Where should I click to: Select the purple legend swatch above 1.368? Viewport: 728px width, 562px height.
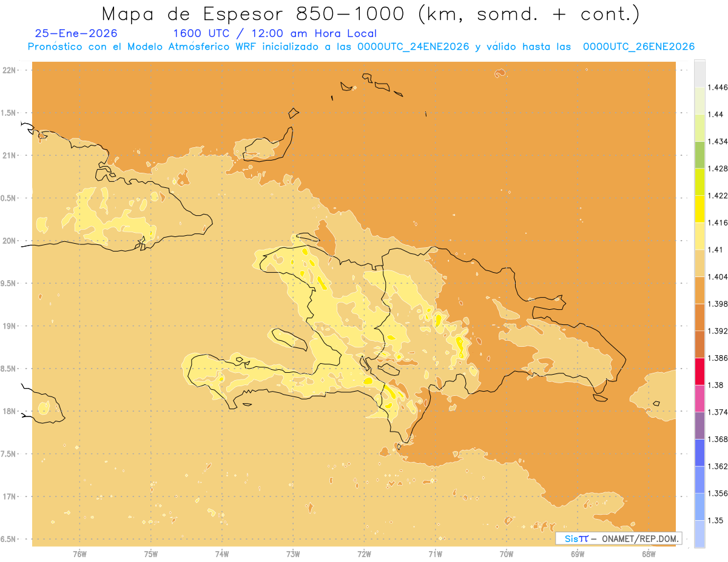point(699,426)
